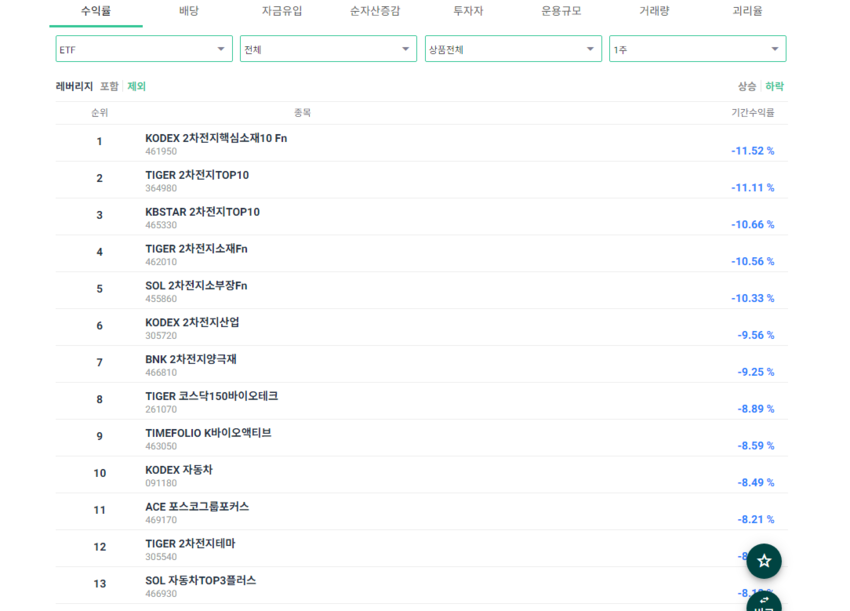This screenshot has width=850, height=611.
Task: Switch to the 자금유입 tab
Action: pos(282,11)
